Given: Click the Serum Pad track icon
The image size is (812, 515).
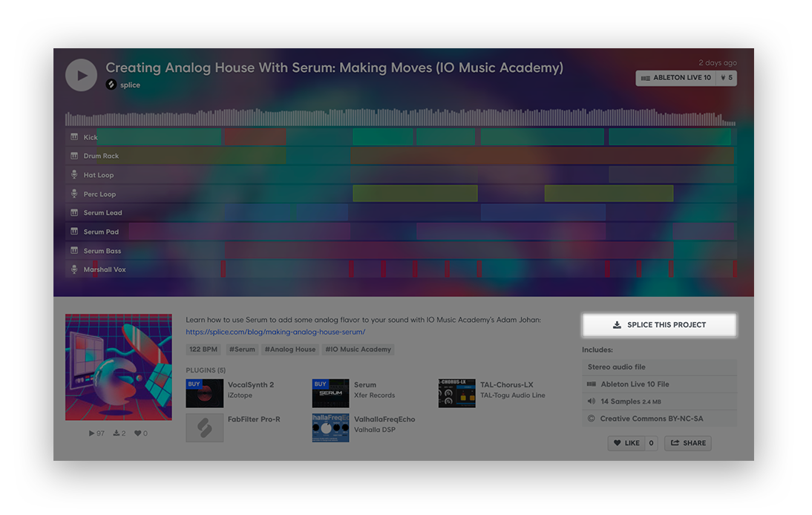Looking at the screenshot, I should coord(74,232).
